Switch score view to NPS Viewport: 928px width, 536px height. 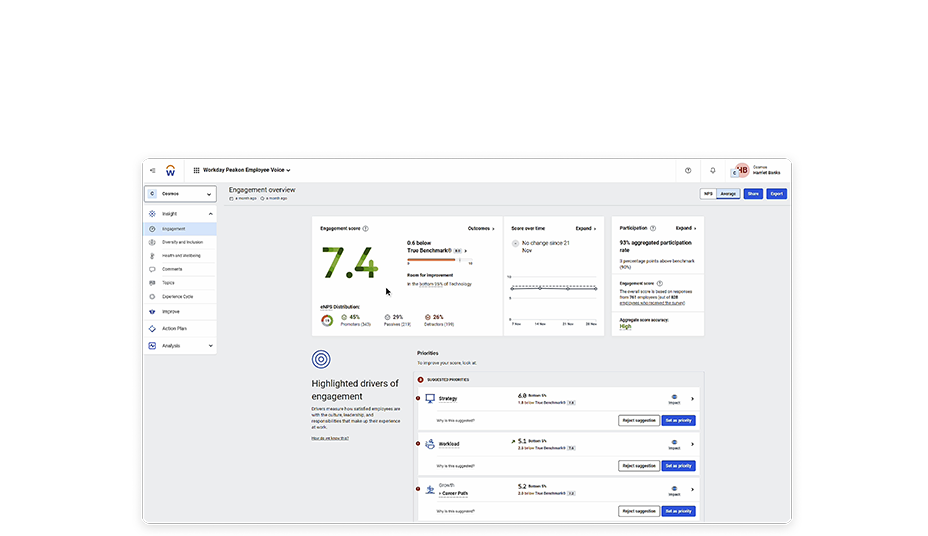click(x=708, y=193)
